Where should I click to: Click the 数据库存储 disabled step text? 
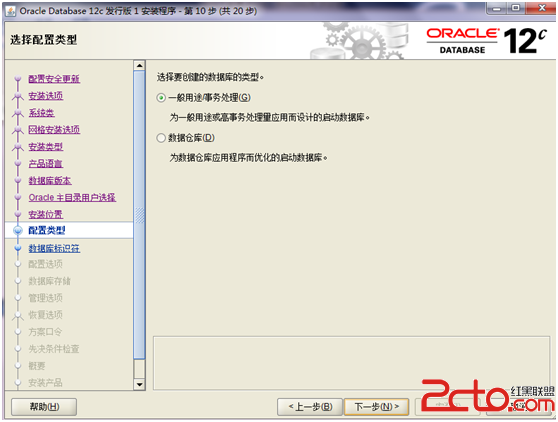[x=49, y=281]
